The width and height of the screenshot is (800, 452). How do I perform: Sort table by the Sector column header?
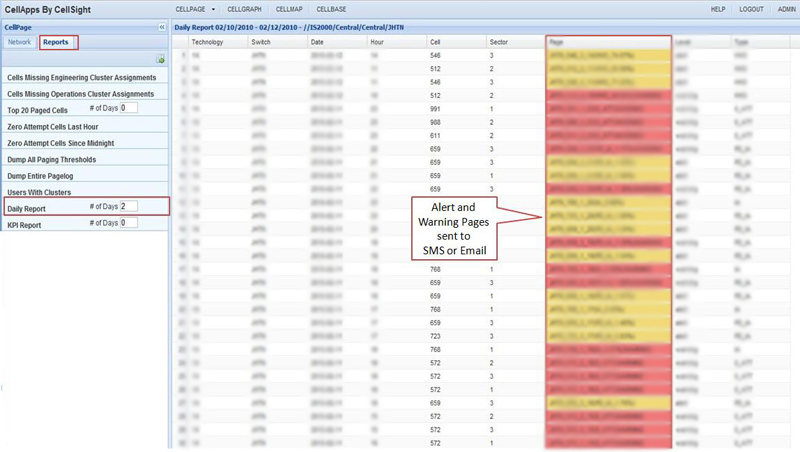pos(498,43)
